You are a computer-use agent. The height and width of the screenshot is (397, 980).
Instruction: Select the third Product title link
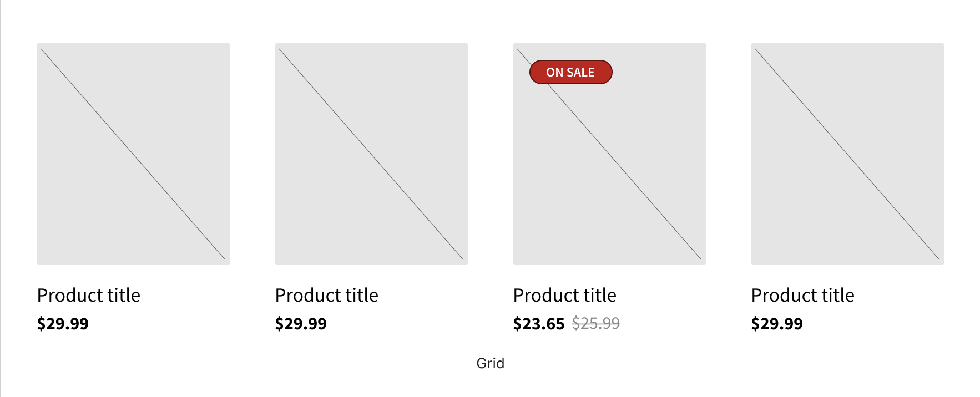pyautogui.click(x=564, y=295)
